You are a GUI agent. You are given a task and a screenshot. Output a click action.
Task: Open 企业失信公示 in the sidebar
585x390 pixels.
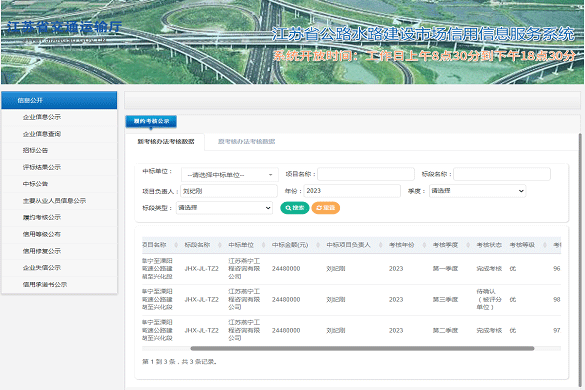point(42,268)
